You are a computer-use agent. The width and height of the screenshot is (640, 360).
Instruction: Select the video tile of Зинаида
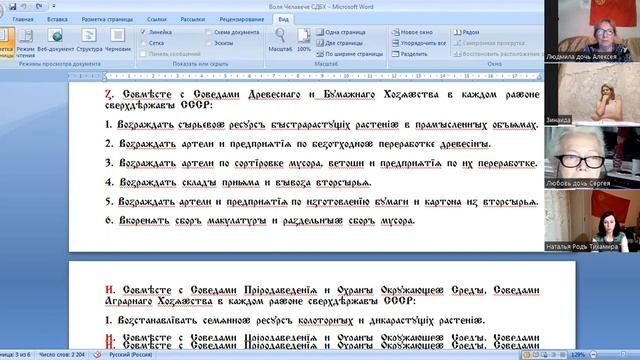tap(592, 94)
